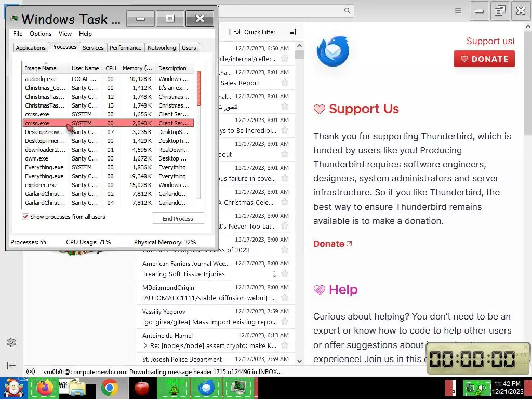
Task: Switch to the Services tab
Action: coord(93,47)
